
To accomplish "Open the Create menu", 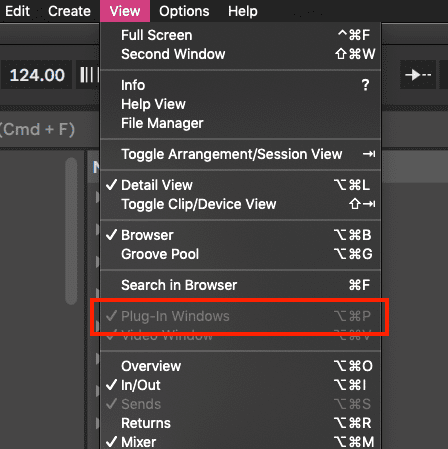I will 69,11.
